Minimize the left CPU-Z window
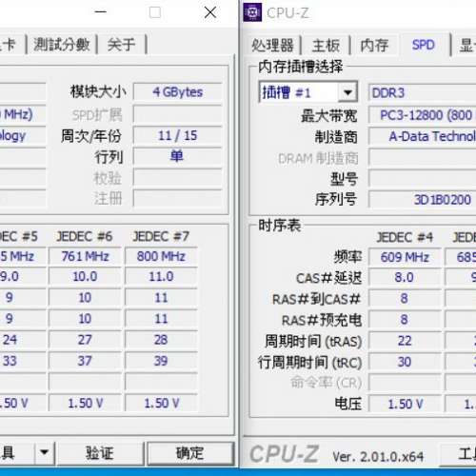 [x=101, y=12]
